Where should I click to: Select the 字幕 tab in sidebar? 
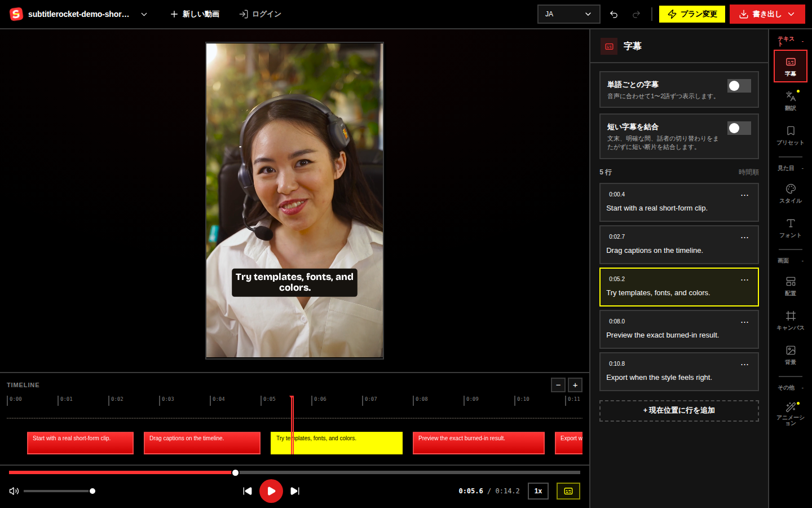[x=791, y=66]
